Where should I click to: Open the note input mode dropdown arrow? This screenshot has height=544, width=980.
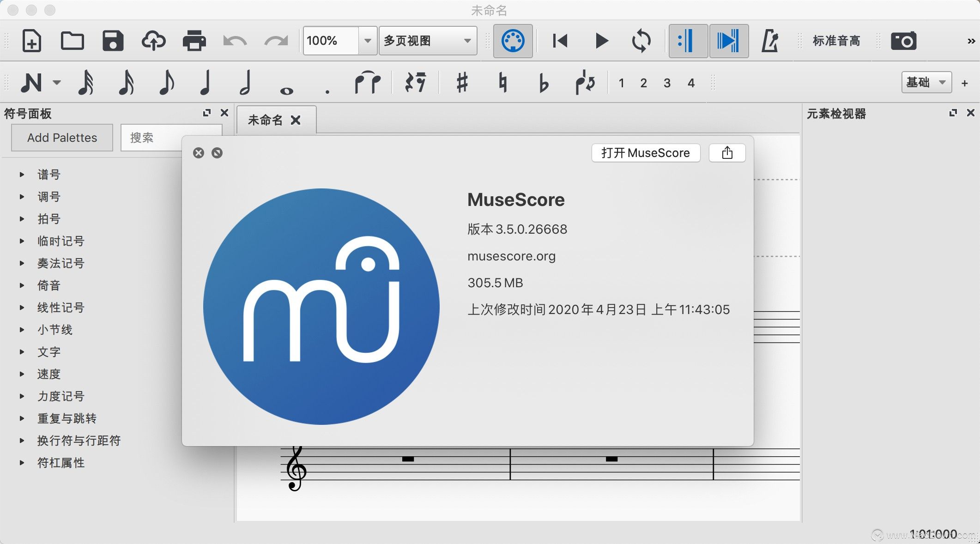[x=57, y=83]
